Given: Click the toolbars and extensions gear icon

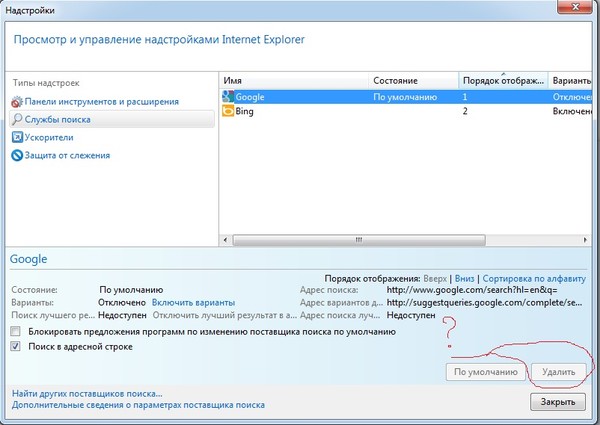Looking at the screenshot, I should point(17,102).
